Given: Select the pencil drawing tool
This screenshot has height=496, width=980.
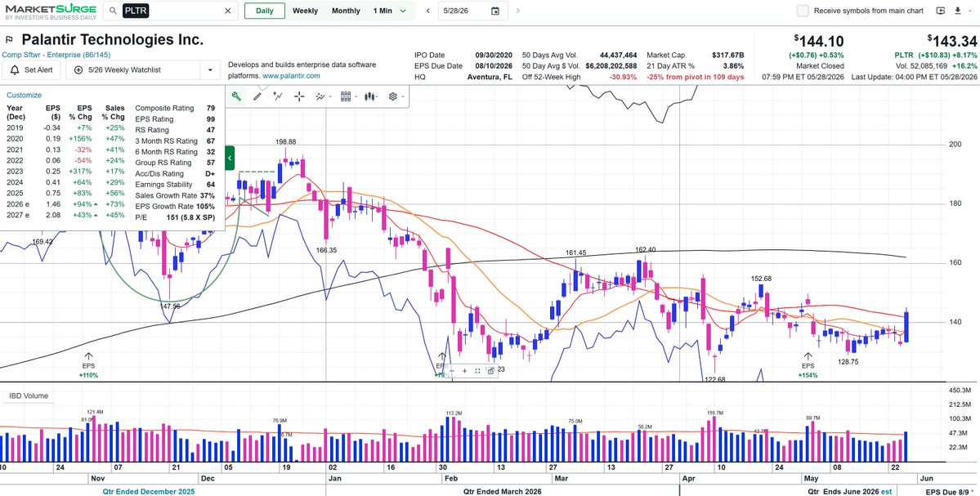Looking at the screenshot, I should point(257,96).
